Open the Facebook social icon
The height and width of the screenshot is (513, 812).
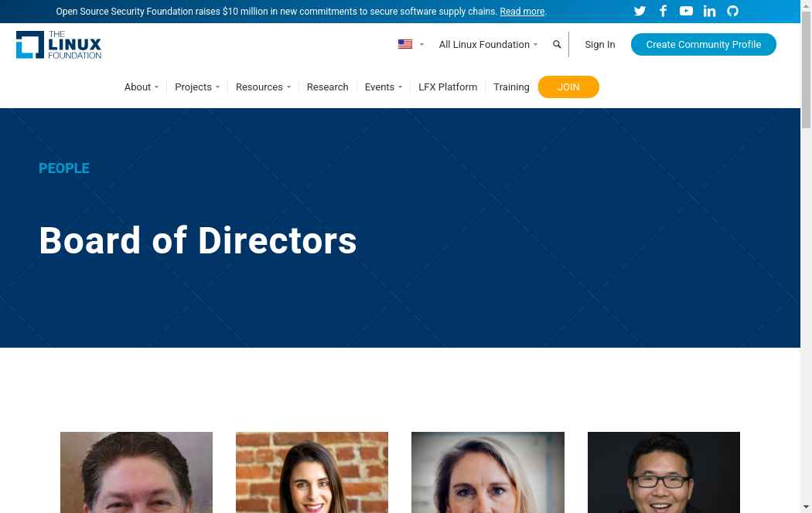click(663, 11)
